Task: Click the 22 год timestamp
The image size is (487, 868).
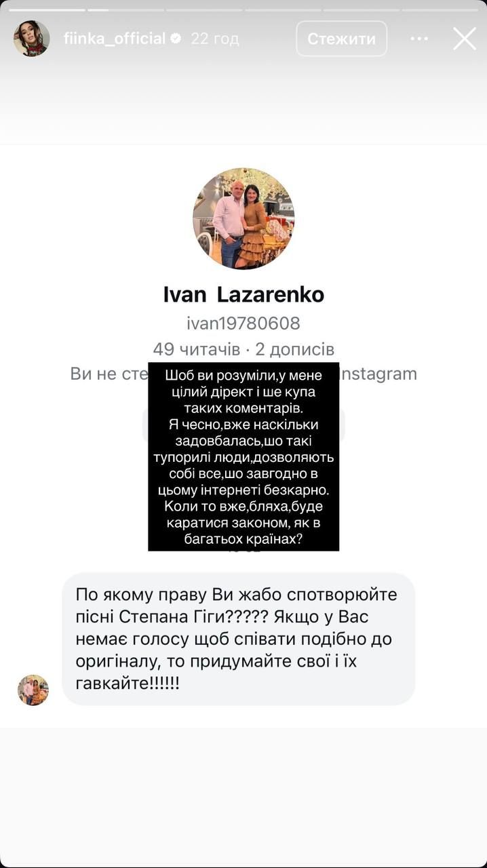Action: [215, 39]
